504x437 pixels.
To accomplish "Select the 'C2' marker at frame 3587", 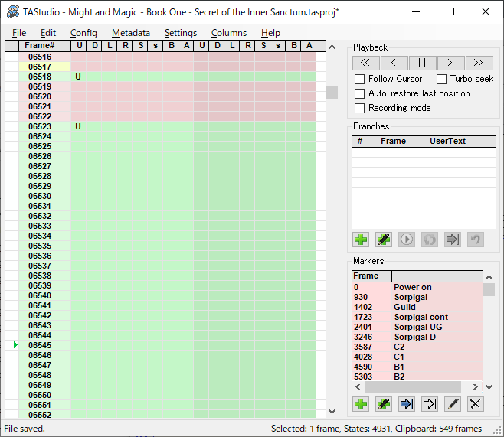I will [417, 347].
